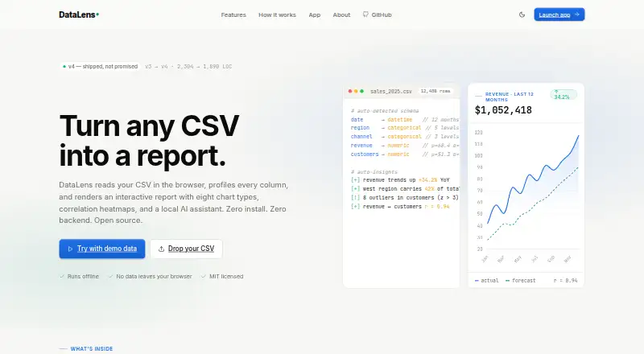Click the Jul x-axis label

[535, 259]
